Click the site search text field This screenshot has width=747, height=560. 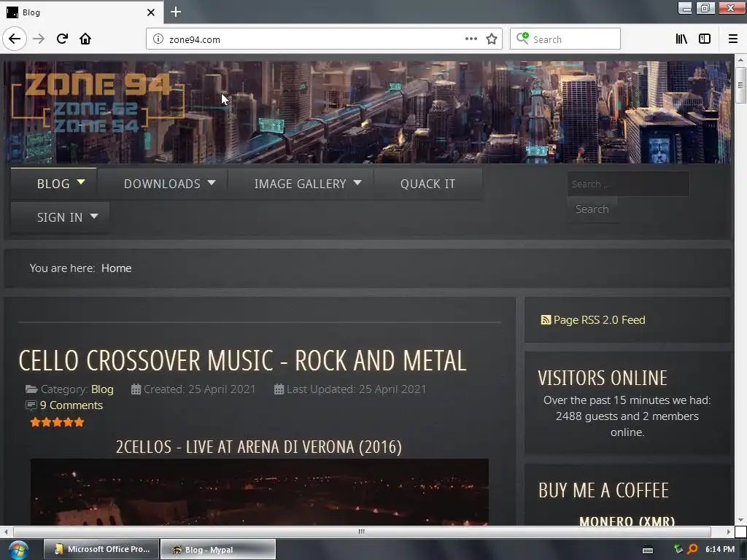point(628,184)
